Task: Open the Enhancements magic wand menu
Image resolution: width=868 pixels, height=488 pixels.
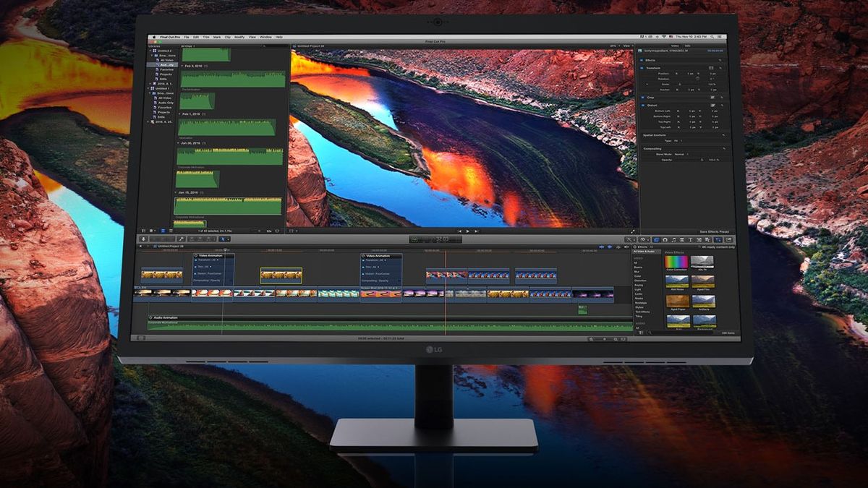Action: pos(629,239)
